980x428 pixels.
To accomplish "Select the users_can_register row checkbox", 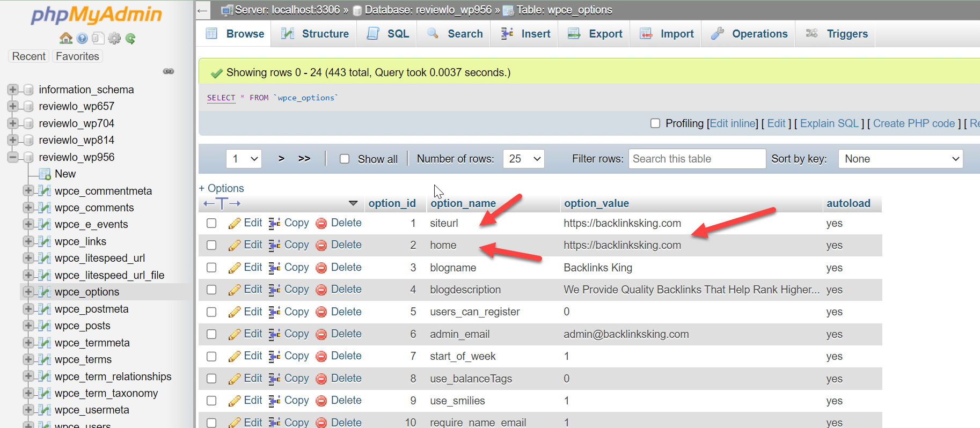I will (x=211, y=312).
